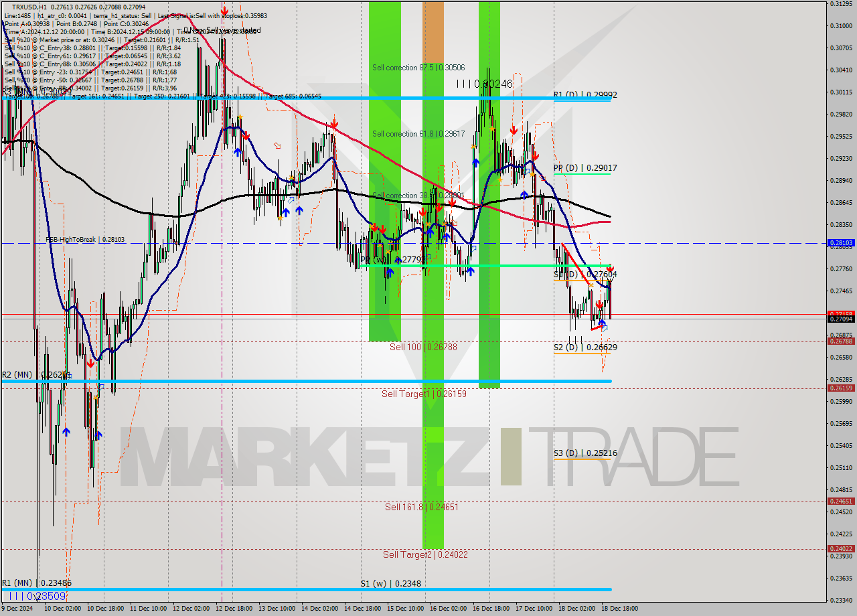Click the '15 Dec 10:00' time axis label
The width and height of the screenshot is (857, 616).
pyautogui.click(x=405, y=609)
